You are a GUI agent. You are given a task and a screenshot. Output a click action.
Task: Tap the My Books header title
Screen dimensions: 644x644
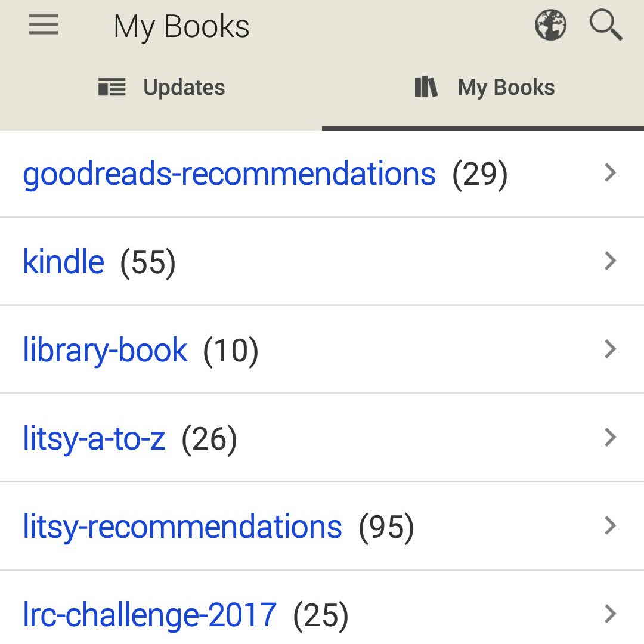tap(181, 27)
